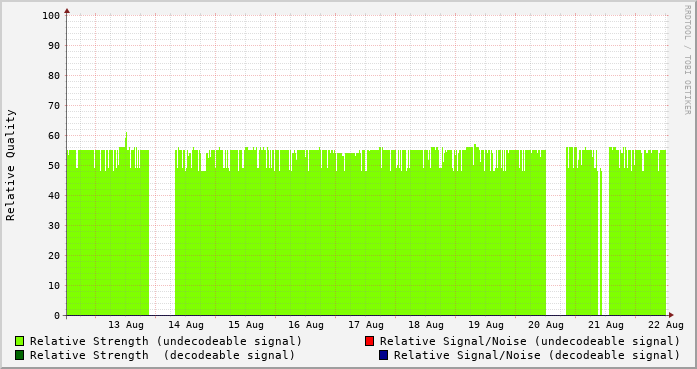Click the 13 Aug date label
This screenshot has width=697, height=369.
126,325
